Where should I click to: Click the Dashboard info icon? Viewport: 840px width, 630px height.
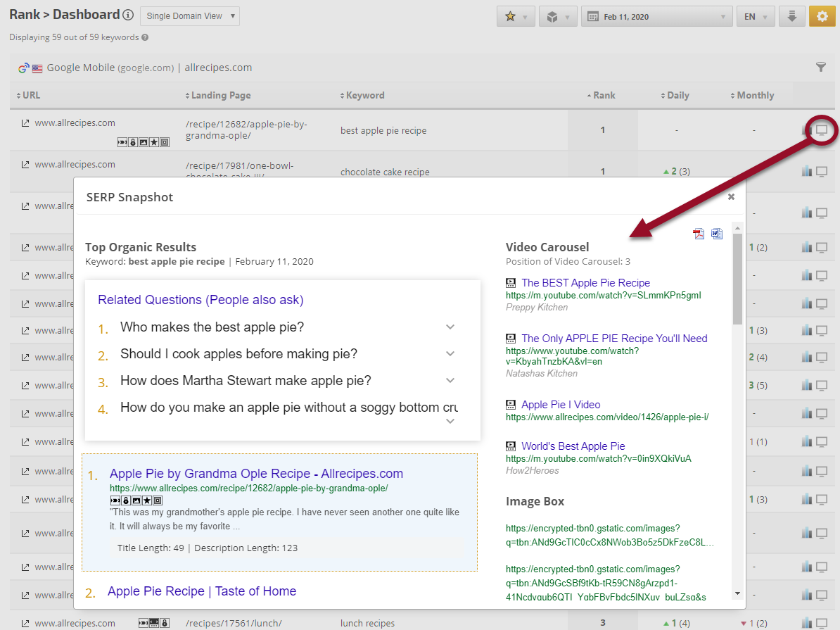click(x=128, y=15)
